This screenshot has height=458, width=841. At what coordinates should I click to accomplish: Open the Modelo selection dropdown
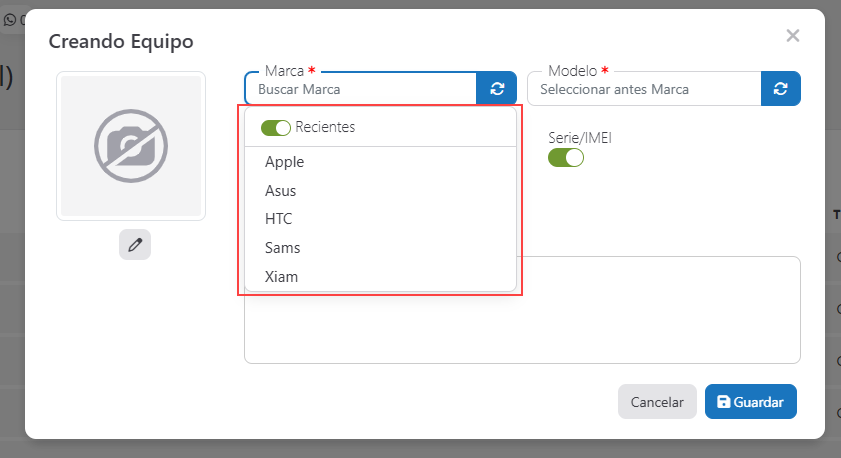[644, 89]
